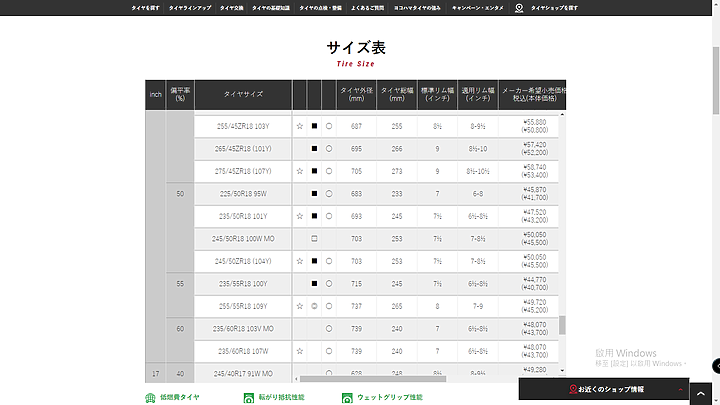
Task: Click the 低燃費タイヤ legend label
Action: pyautogui.click(x=180, y=397)
